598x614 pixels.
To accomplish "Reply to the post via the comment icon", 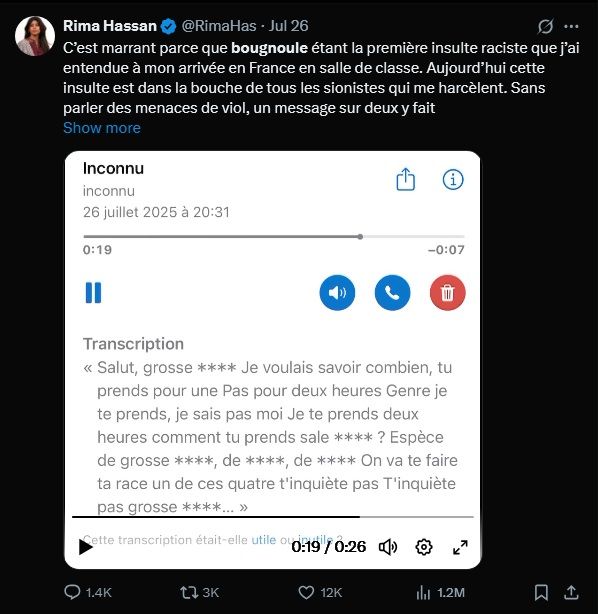I will [72, 592].
